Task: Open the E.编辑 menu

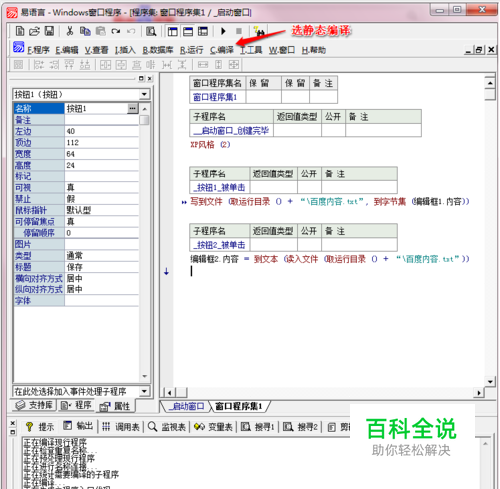Action: (67, 50)
